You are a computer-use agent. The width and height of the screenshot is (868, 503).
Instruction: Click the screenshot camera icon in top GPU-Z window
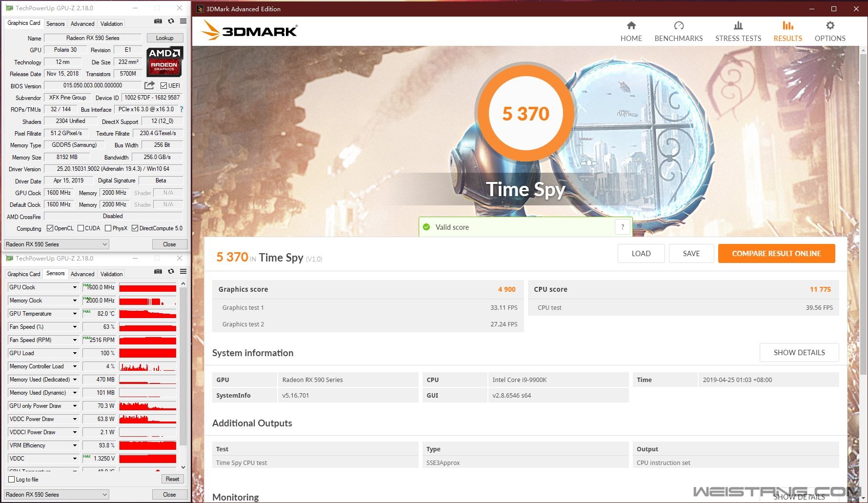tap(158, 21)
